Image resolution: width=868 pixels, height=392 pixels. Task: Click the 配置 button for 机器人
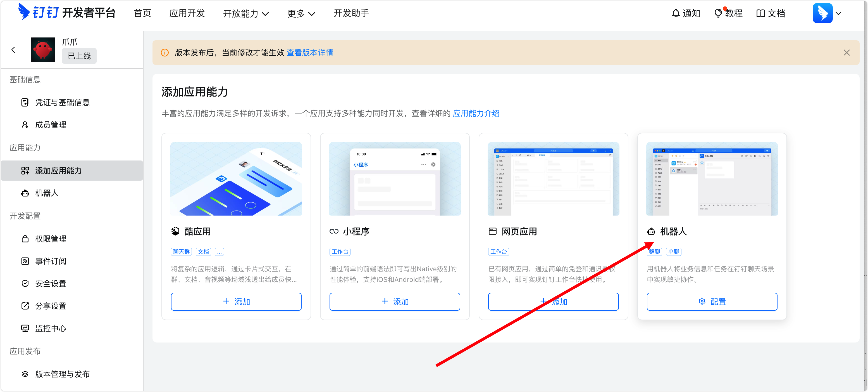712,302
